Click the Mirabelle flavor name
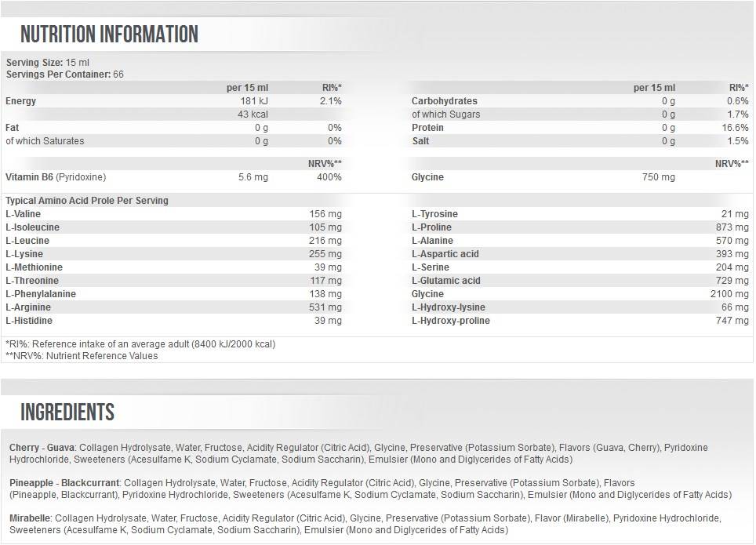 [x=31, y=519]
